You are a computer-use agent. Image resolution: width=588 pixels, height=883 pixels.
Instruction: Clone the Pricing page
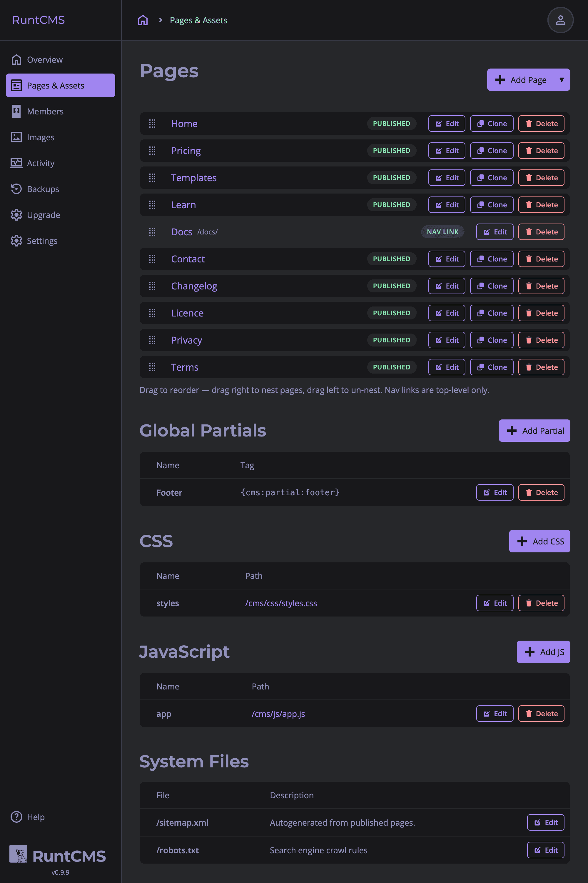(492, 150)
